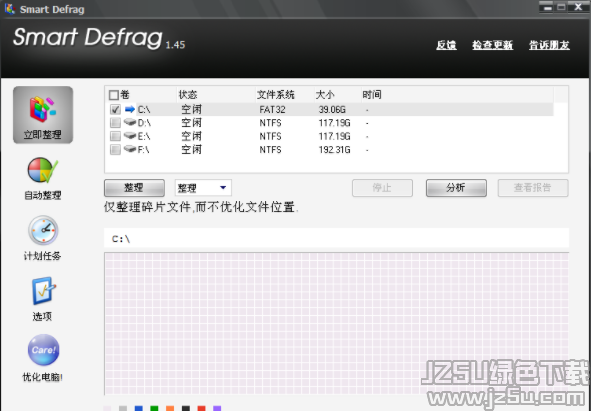The height and width of the screenshot is (411, 591).
Task: Click the 停止 stop button
Action: (x=382, y=188)
